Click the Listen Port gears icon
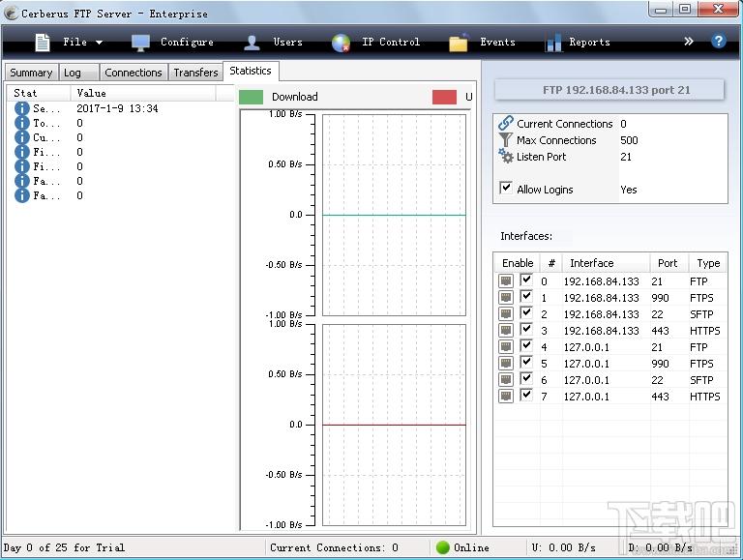The width and height of the screenshot is (743, 560). point(506,156)
